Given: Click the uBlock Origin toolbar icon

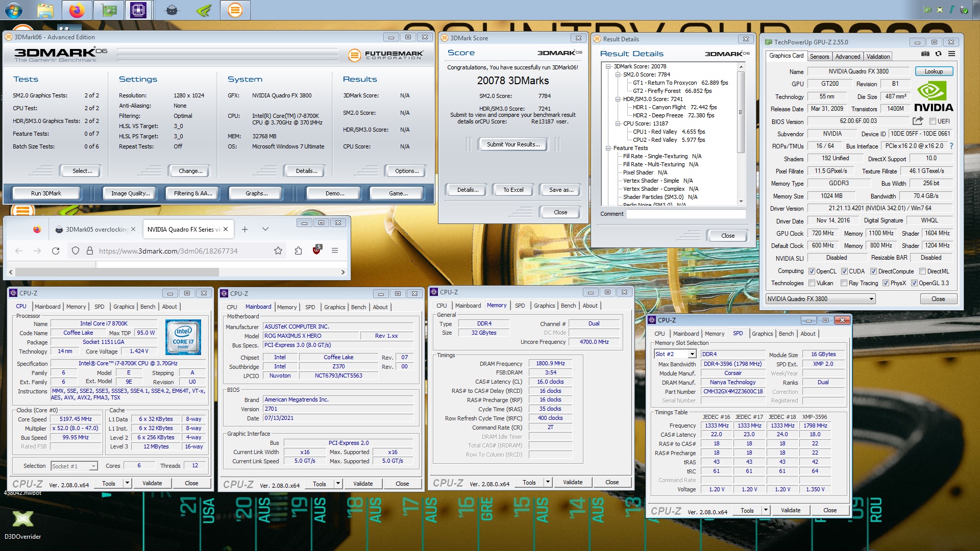Looking at the screenshot, I should click(x=316, y=250).
